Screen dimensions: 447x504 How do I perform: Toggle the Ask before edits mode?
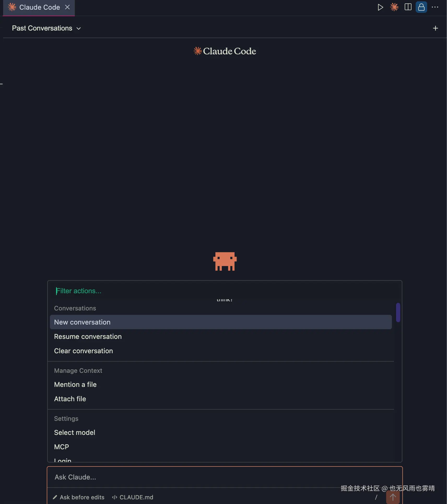(78, 497)
